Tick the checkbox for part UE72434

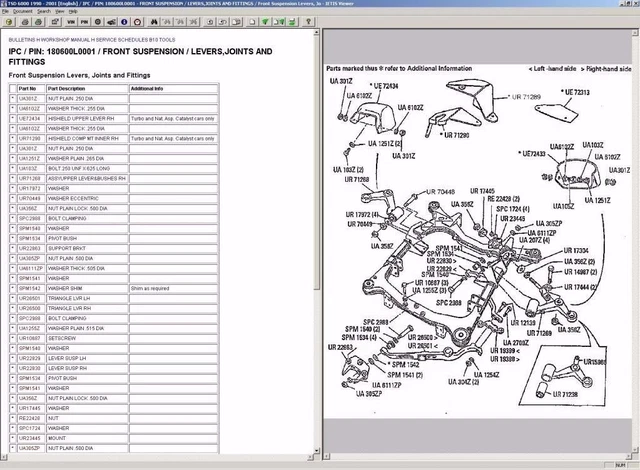(13, 118)
